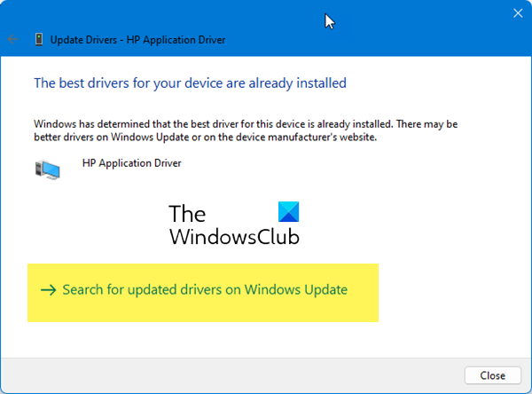The width and height of the screenshot is (532, 394).
Task: Click the paragraph starting 'Windows has determined'
Action: coord(246,130)
